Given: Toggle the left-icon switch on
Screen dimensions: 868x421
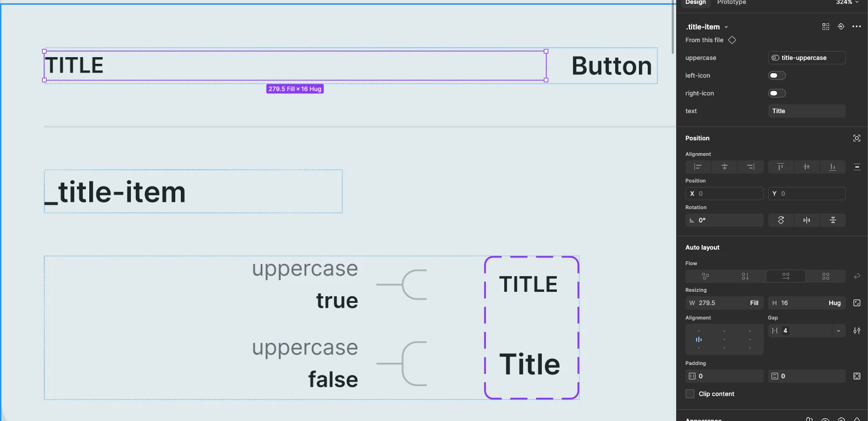Looking at the screenshot, I should (x=777, y=75).
